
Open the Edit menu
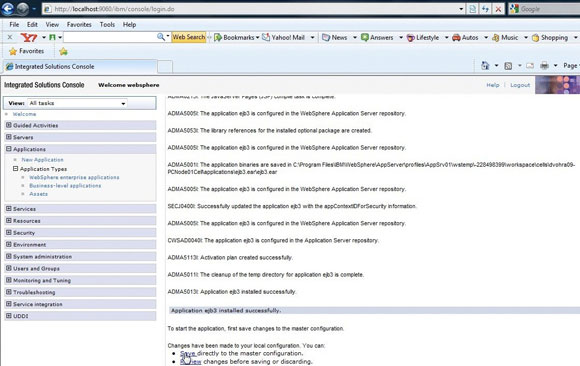[32, 24]
